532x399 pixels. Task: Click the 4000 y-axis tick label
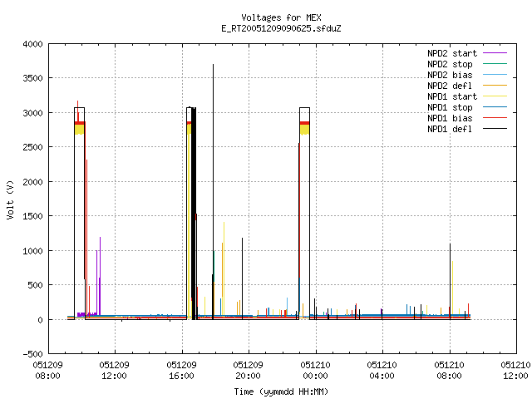pyautogui.click(x=32, y=44)
